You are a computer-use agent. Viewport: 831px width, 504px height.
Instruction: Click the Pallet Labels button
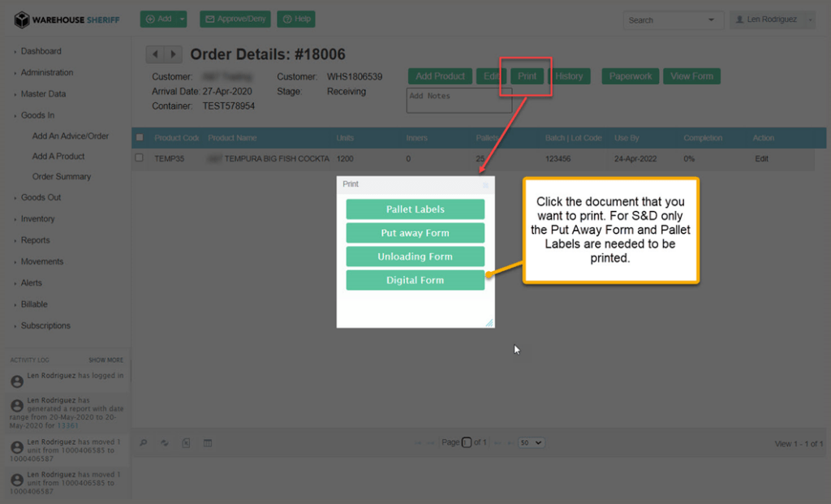[415, 209]
